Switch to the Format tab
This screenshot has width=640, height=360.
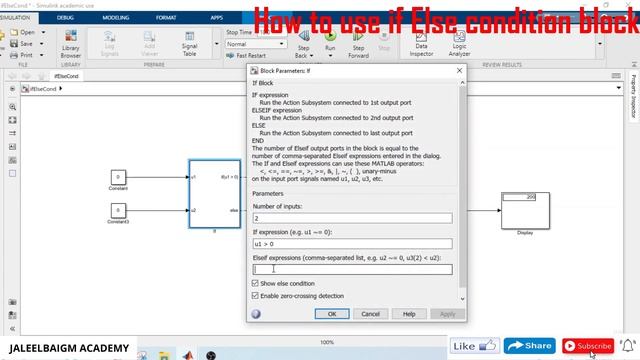coord(166,18)
